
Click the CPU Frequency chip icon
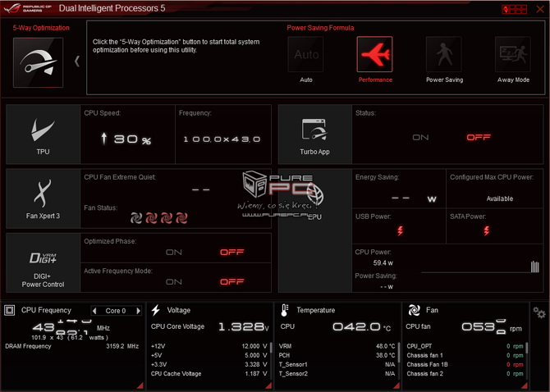click(10, 310)
